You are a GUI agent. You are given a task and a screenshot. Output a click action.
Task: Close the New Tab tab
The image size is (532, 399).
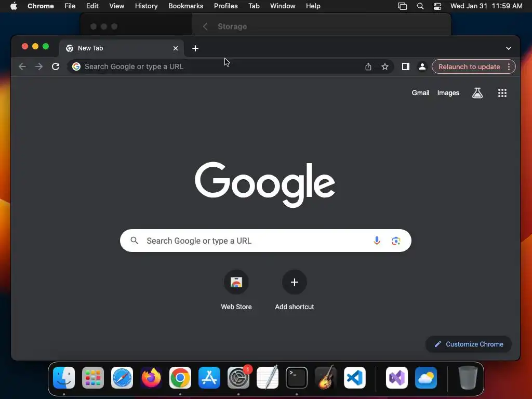click(176, 48)
